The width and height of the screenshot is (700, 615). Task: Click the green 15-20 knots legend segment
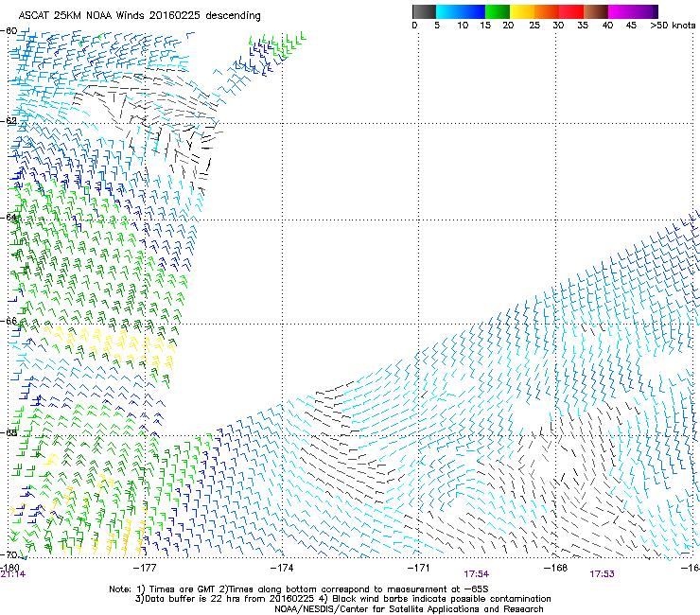point(498,11)
